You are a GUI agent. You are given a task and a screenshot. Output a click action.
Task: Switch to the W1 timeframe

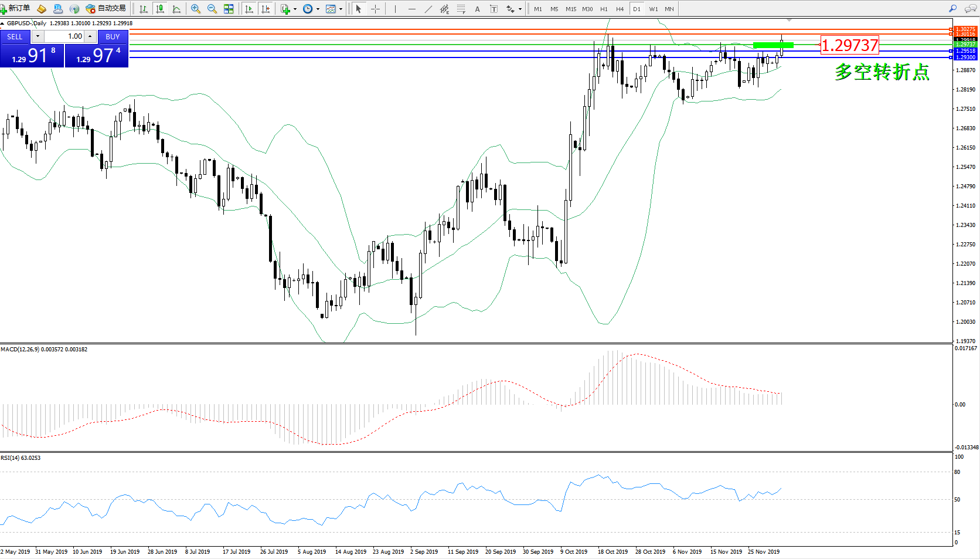(653, 9)
